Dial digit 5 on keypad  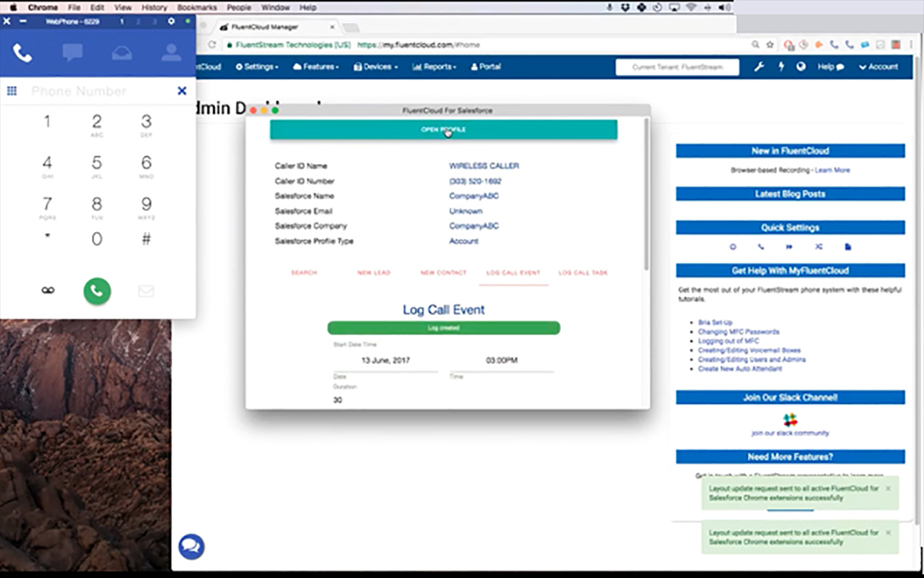97,166
